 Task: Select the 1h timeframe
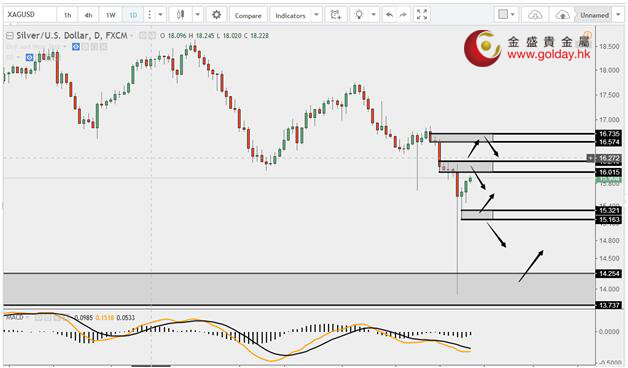click(67, 15)
